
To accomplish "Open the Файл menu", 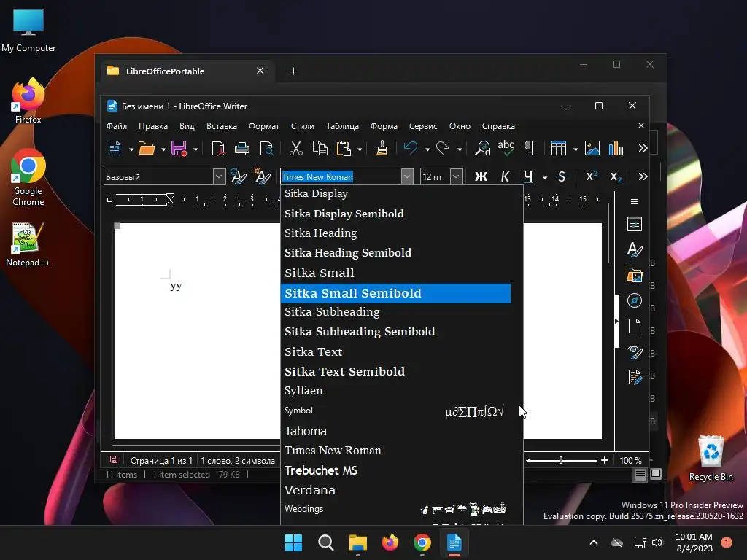I will tap(116, 126).
